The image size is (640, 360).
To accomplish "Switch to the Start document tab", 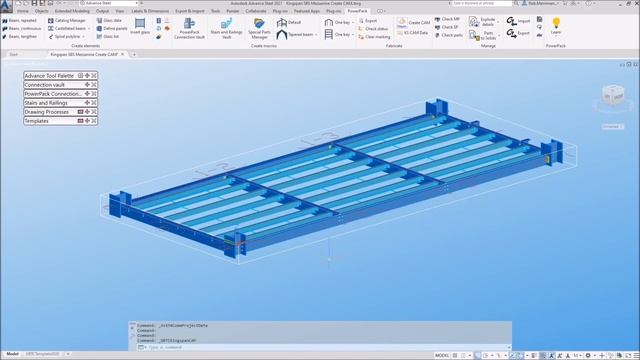I will pos(14,54).
